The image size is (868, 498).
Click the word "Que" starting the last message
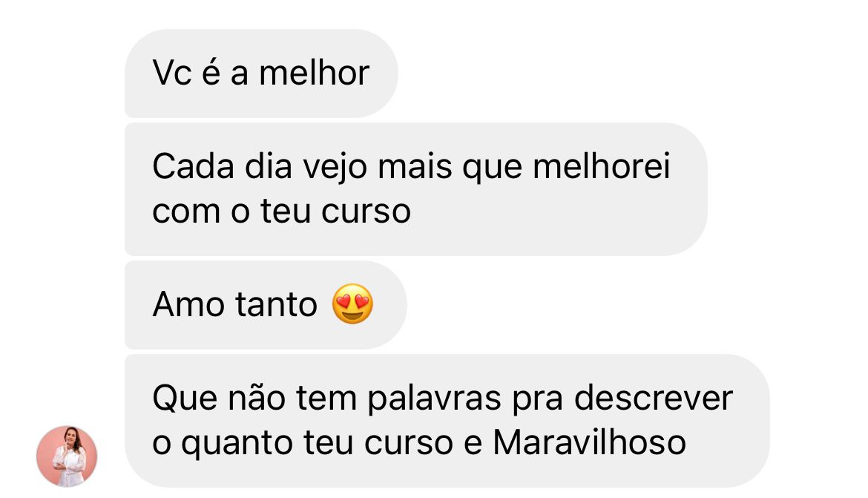pyautogui.click(x=185, y=399)
